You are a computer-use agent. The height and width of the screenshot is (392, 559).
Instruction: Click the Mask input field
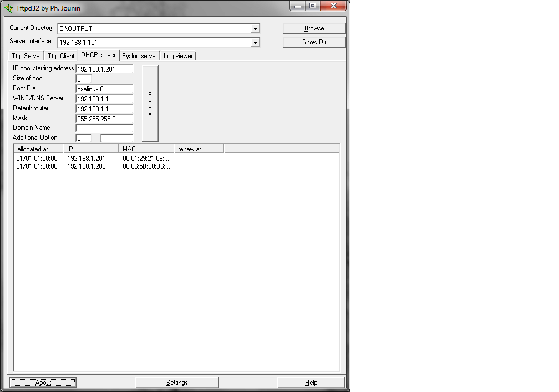(x=104, y=119)
